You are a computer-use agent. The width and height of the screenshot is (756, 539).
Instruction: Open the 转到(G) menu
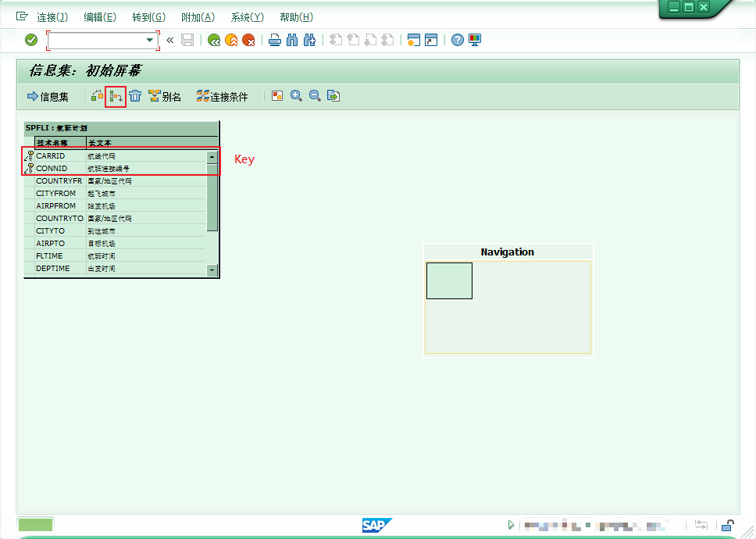tap(148, 17)
